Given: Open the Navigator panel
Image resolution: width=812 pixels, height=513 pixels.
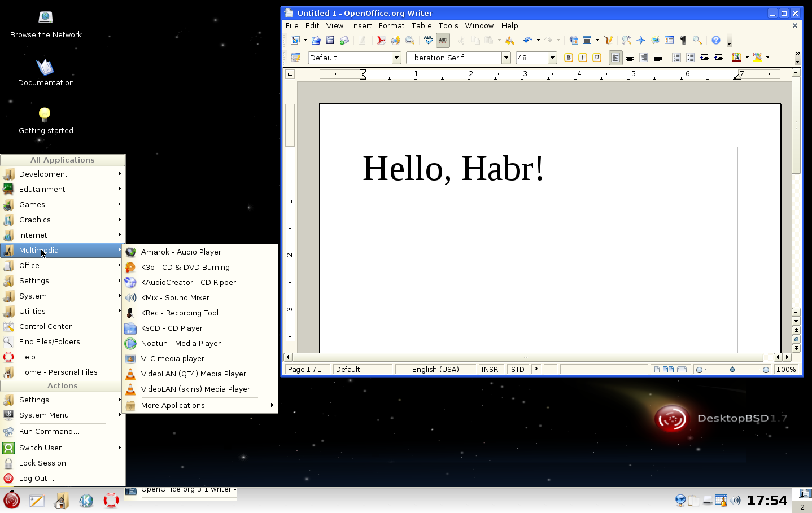Looking at the screenshot, I should point(641,40).
